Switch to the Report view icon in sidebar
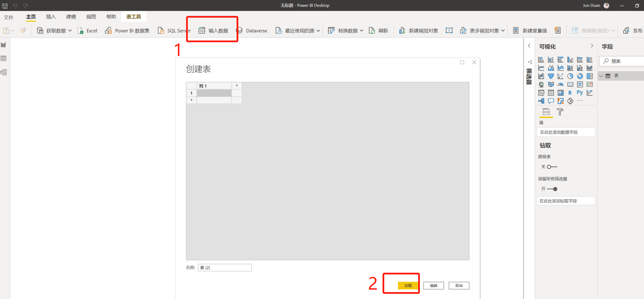Image resolution: width=644 pixels, height=299 pixels. 3,45
